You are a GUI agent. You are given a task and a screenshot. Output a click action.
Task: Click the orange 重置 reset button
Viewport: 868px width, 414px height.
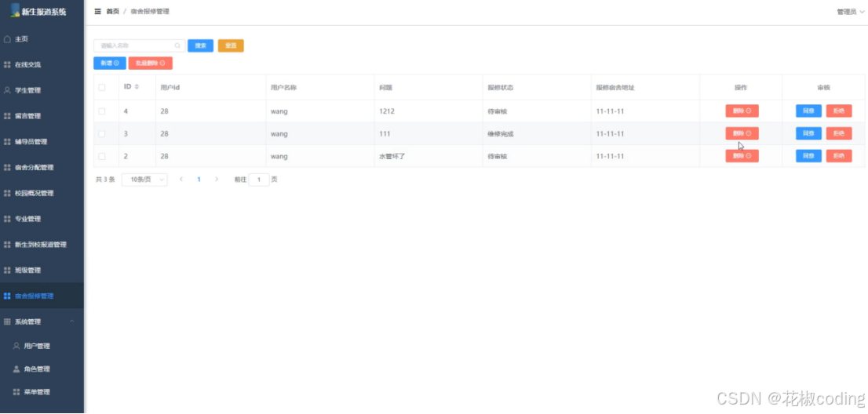[x=231, y=46]
